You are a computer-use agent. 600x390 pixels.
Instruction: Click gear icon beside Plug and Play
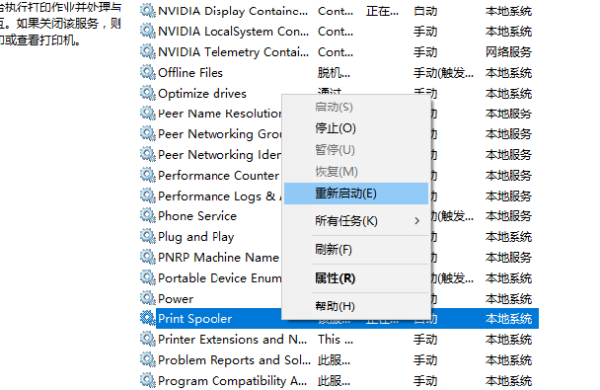point(148,237)
